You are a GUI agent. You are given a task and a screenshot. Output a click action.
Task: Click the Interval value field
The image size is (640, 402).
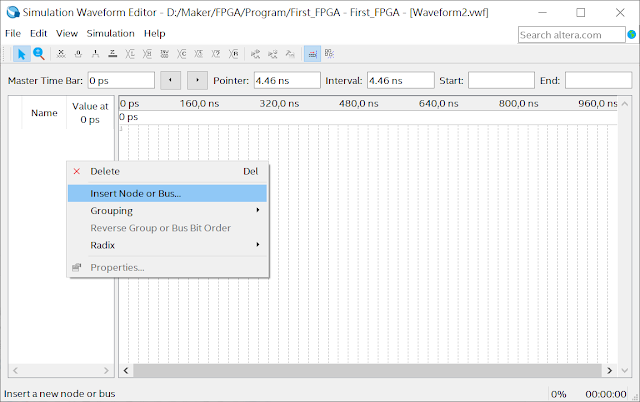click(x=400, y=80)
